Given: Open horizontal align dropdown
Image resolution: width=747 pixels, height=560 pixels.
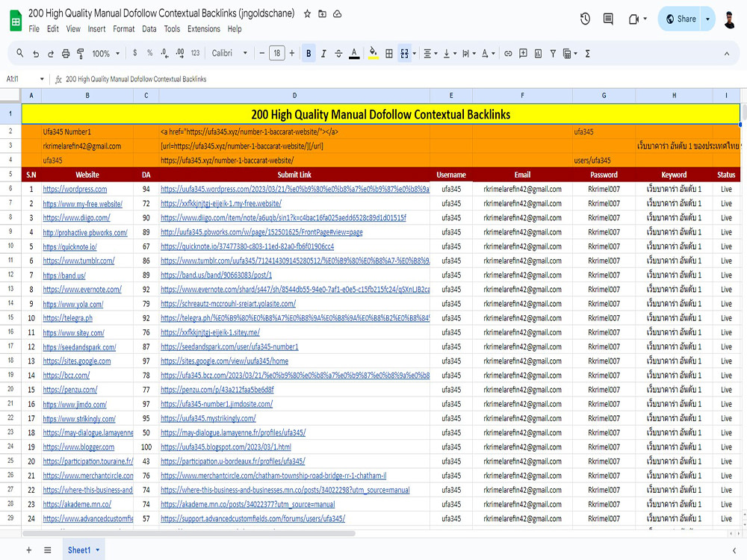Looking at the screenshot, I should (x=430, y=54).
